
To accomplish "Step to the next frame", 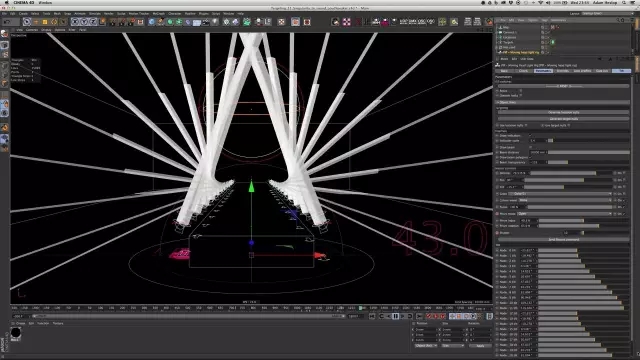I will pos(403,316).
